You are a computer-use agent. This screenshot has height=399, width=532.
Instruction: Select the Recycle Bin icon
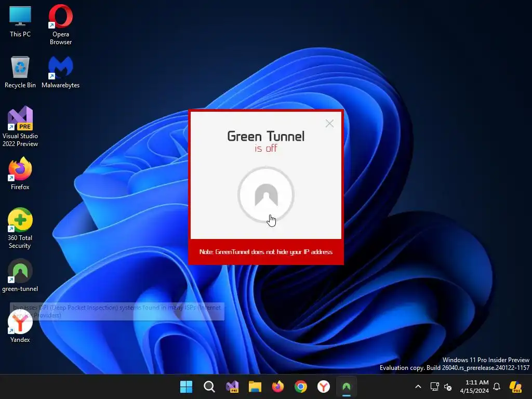pyautogui.click(x=20, y=72)
